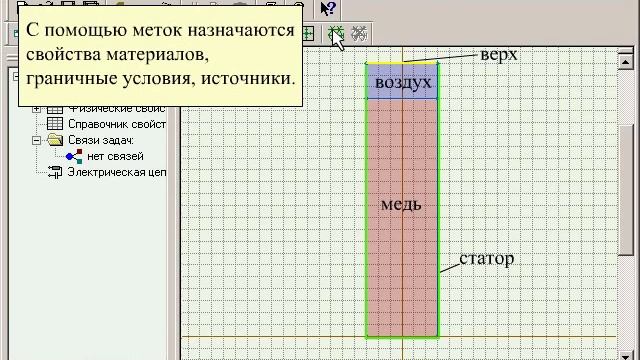Click the build mesh toolbar icon
640x360 pixels.
tap(336, 33)
